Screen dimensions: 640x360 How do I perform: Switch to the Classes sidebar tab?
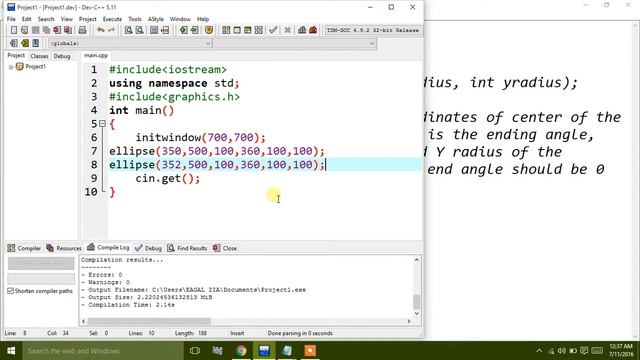(39, 56)
